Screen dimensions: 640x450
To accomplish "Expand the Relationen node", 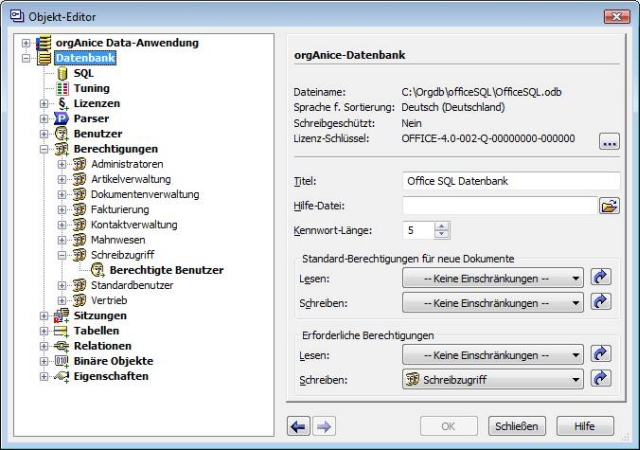I will pyautogui.click(x=44, y=346).
